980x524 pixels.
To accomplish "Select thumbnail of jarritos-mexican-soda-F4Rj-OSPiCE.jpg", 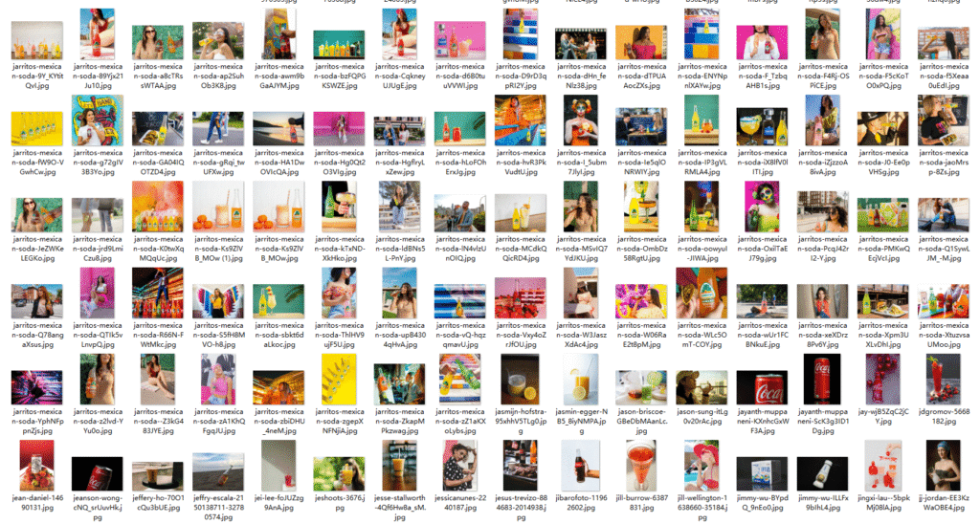I will point(823,34).
